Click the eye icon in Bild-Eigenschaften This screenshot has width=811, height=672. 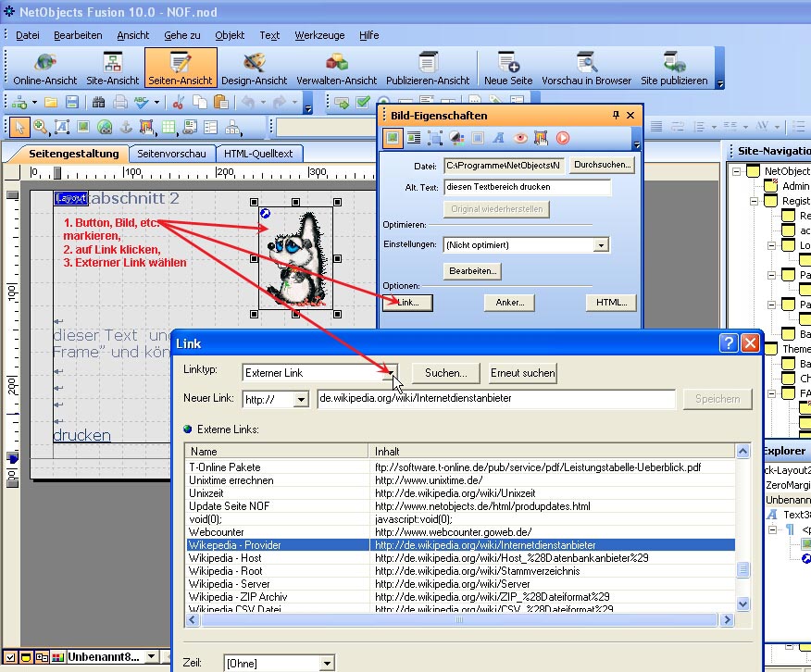[x=520, y=138]
